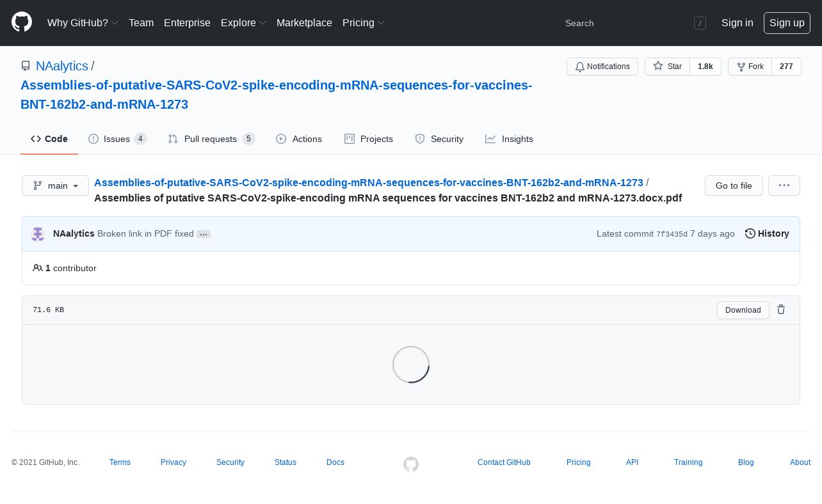The width and height of the screenshot is (822, 504).
Task: Star this repository
Action: [667, 67]
